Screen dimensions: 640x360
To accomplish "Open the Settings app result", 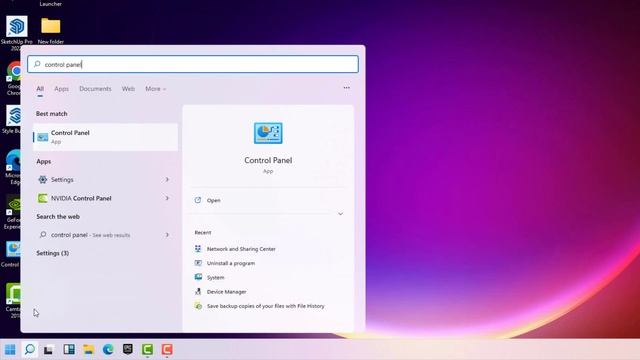I will coord(105,180).
